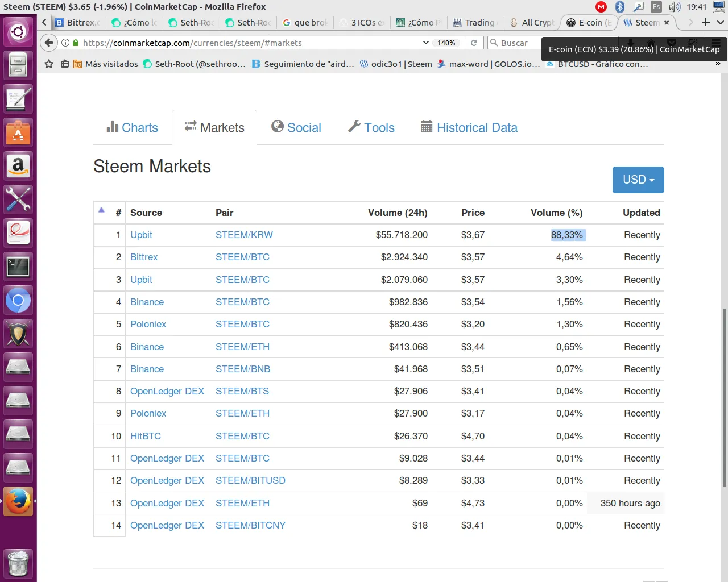Open Ubuntu Software Center in the dock
The height and width of the screenshot is (582, 728).
point(18,132)
